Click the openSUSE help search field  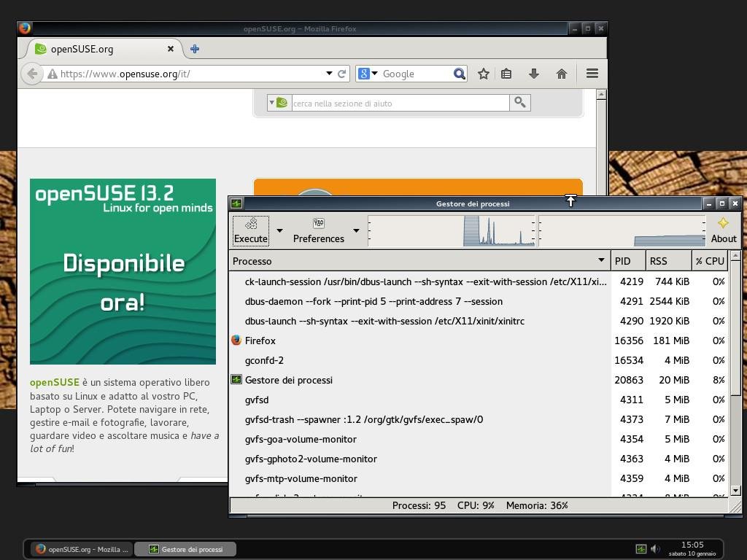pos(400,104)
